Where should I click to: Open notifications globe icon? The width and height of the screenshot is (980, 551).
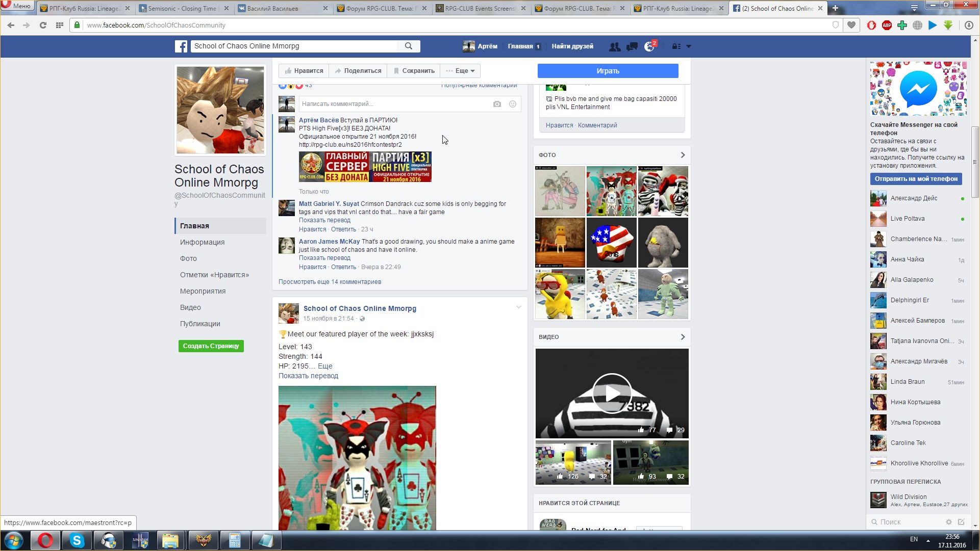pos(649,46)
